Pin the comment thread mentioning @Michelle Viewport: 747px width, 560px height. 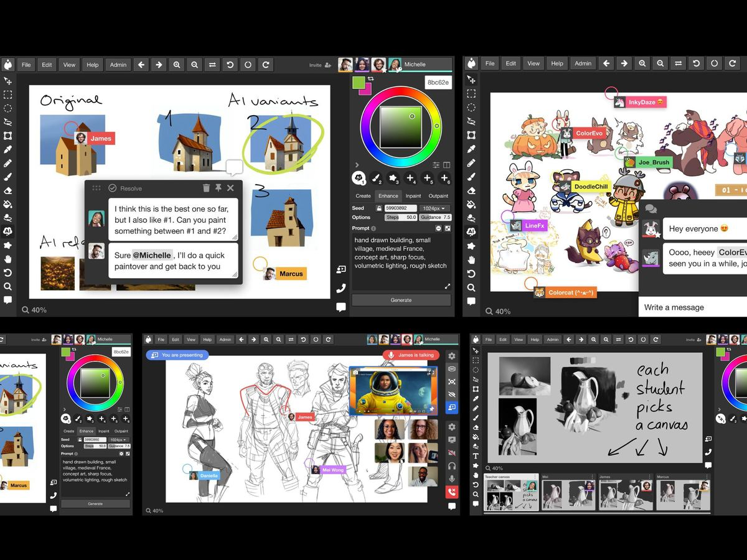(218, 188)
